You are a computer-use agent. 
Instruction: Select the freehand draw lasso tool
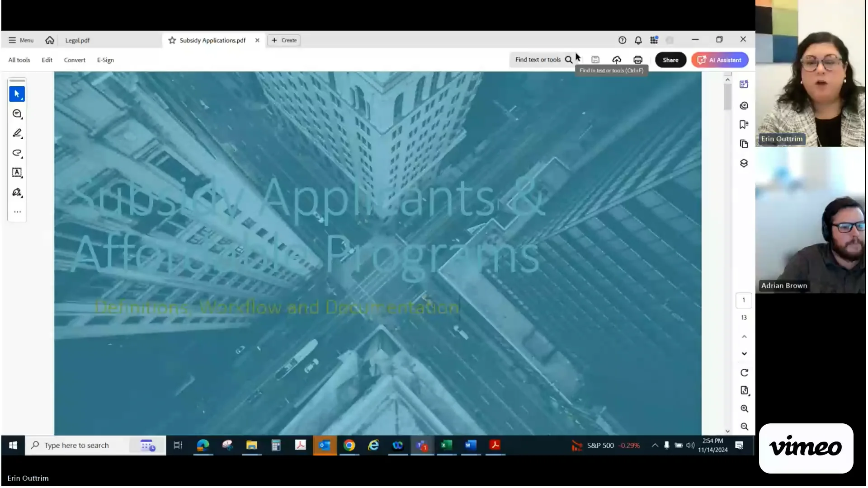click(17, 153)
